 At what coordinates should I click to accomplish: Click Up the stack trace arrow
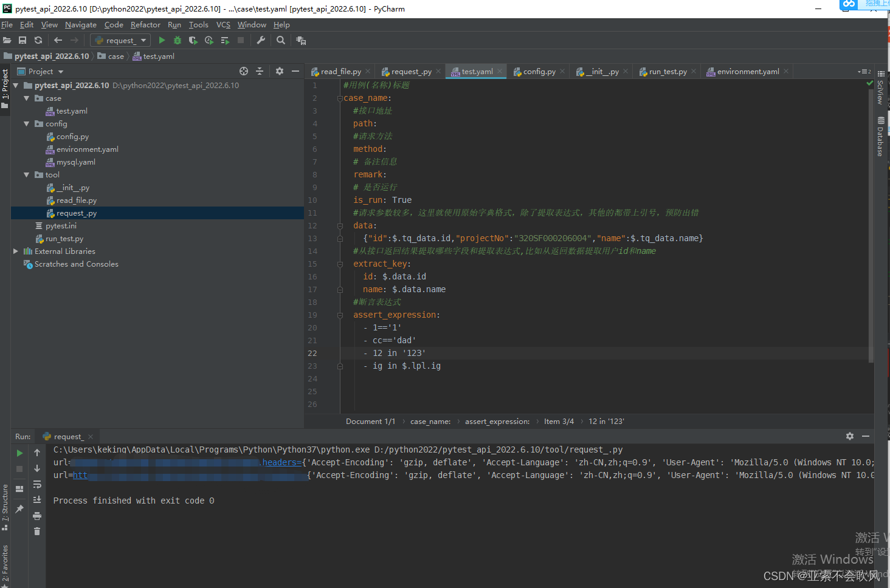37,453
